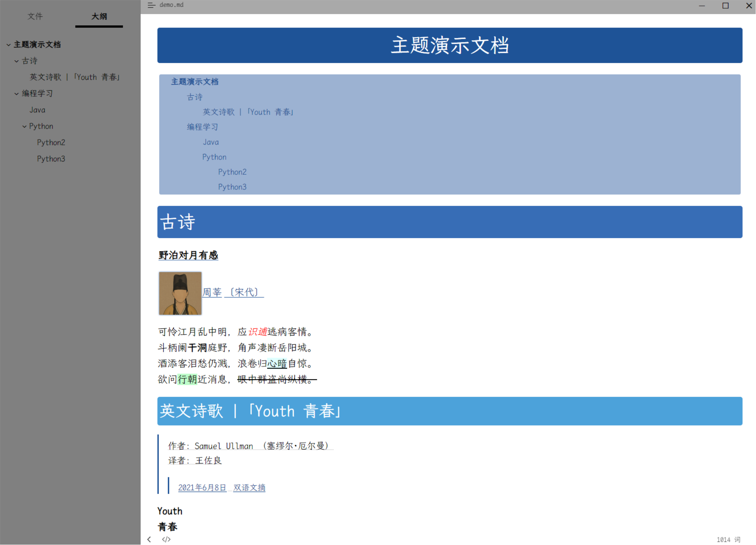Jump to Python3 in sidebar outline
The height and width of the screenshot is (545, 756).
click(51, 159)
